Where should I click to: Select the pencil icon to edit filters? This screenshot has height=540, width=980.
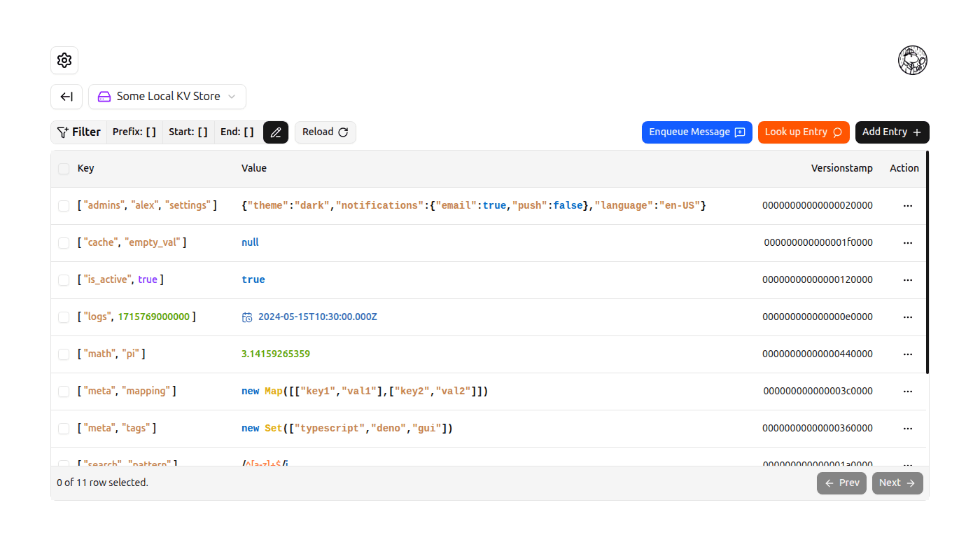coord(275,132)
